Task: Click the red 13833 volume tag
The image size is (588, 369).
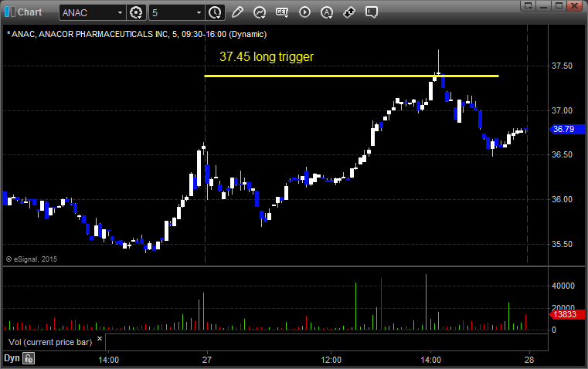Action: point(566,314)
